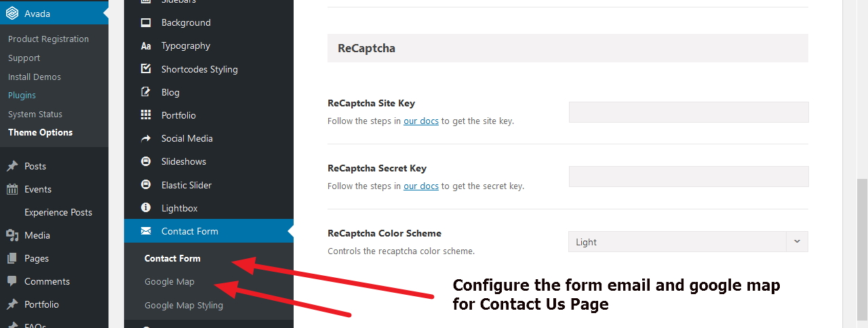Collapse the Contact Form options section
This screenshot has width=868, height=328.
[x=190, y=231]
